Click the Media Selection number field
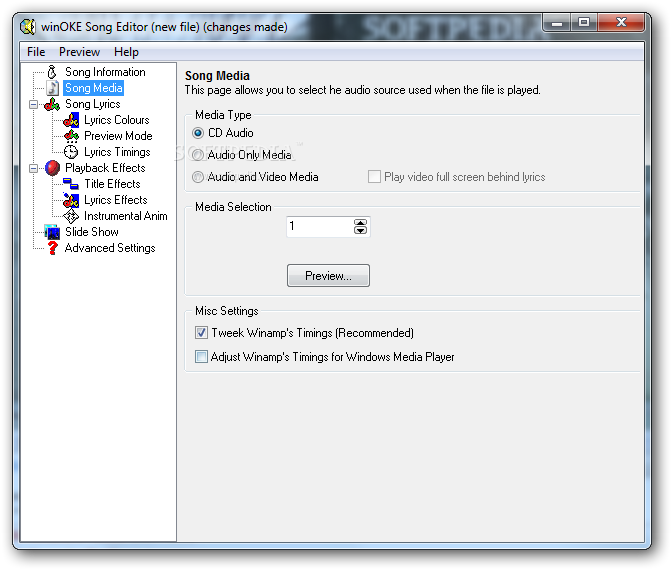Viewport: 672px width, 570px height. click(x=320, y=226)
